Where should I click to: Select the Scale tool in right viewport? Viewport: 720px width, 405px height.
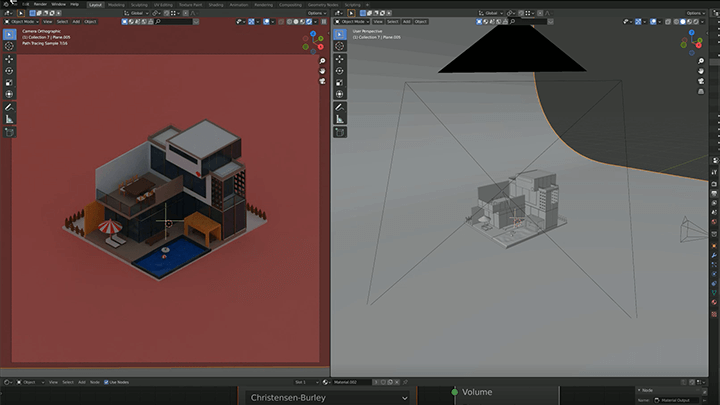tap(340, 83)
